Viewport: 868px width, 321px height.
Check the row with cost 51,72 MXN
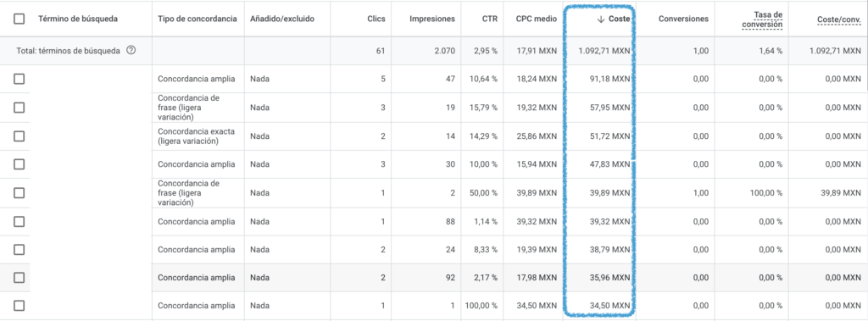click(19, 136)
